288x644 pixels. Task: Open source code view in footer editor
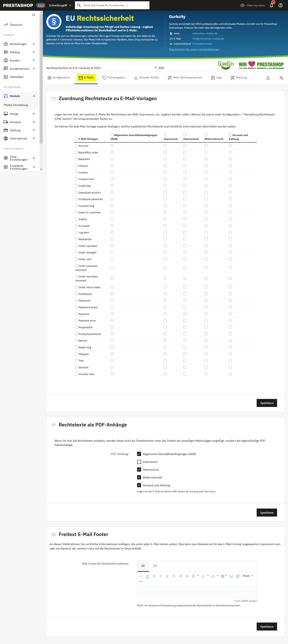click(x=141, y=576)
